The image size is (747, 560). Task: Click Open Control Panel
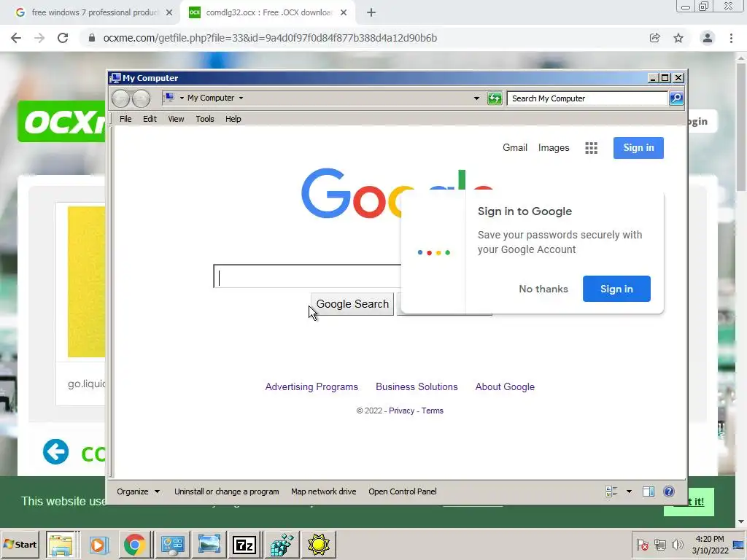[403, 491]
